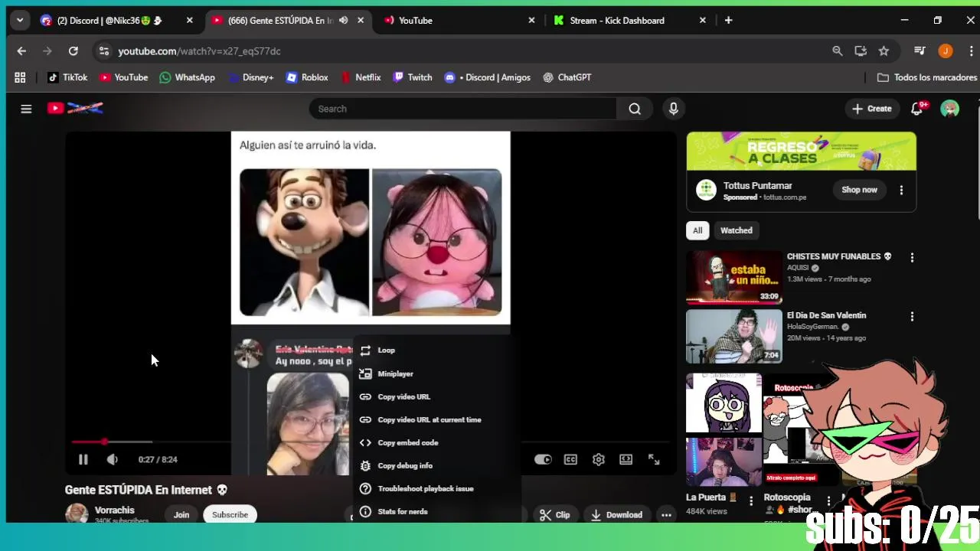
Task: Click the Download button
Action: (x=616, y=515)
